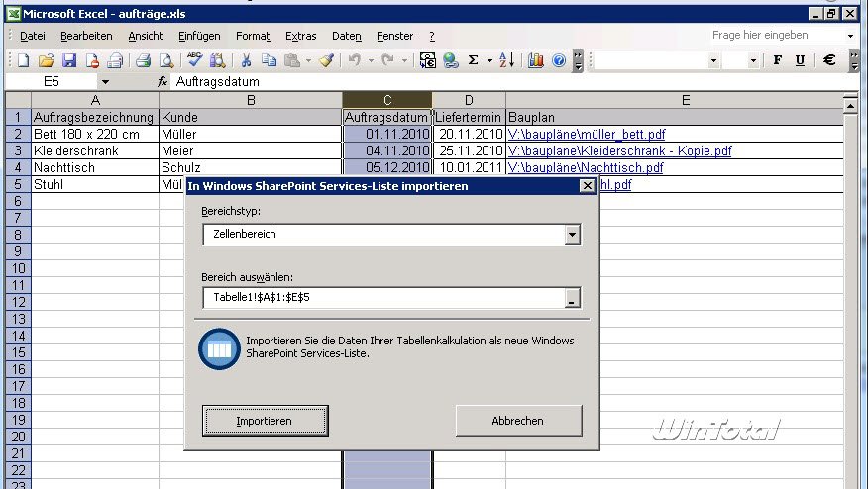Open the Nachttisch.pdf hyperlink
Viewport: 868px width, 489px height.
(x=586, y=167)
